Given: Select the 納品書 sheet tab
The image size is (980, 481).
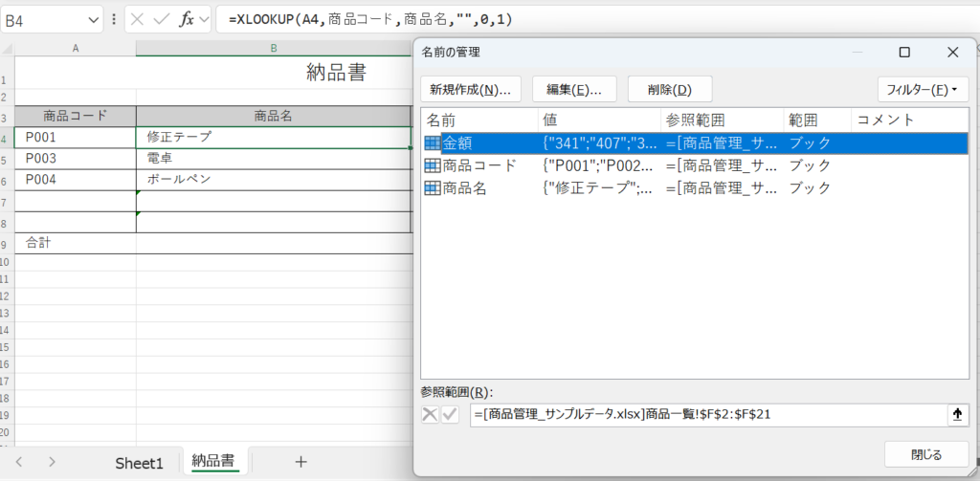Looking at the screenshot, I should 213,462.
